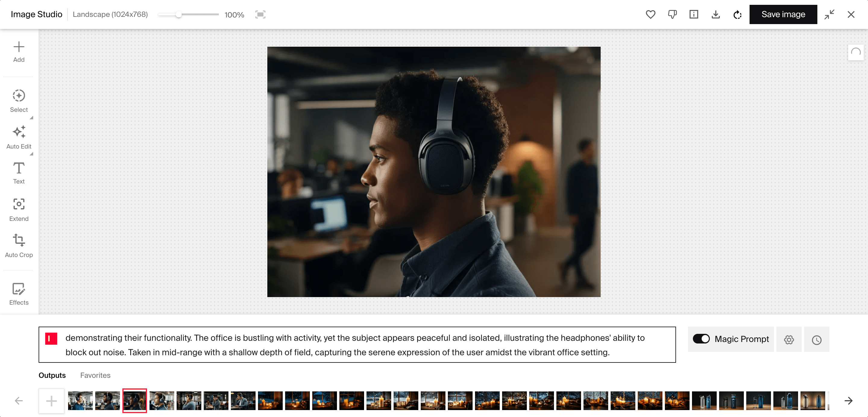The height and width of the screenshot is (417, 868).
Task: Open the history/clock panel
Action: [x=817, y=340]
